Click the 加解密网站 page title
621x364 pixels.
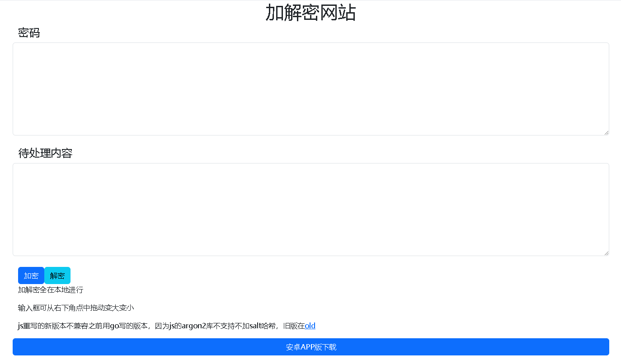point(310,13)
